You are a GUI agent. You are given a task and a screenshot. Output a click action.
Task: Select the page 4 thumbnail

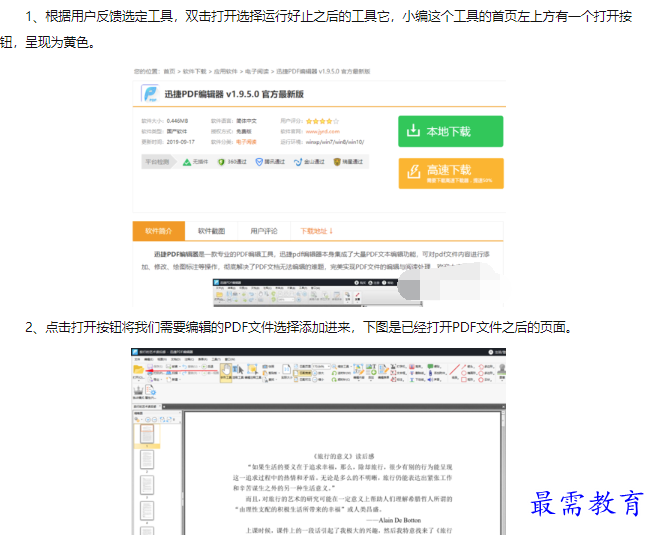coord(147,510)
